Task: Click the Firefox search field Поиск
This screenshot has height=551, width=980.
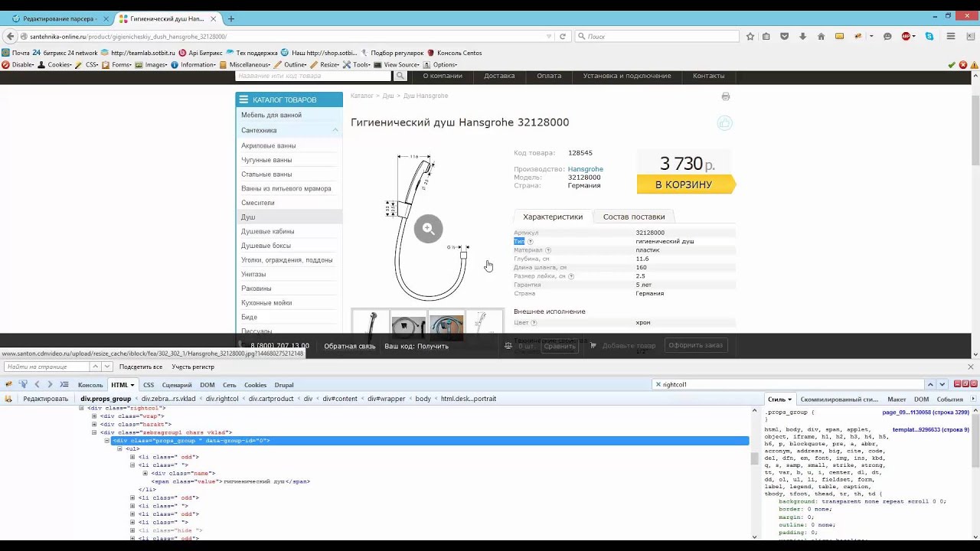Action: click(657, 36)
